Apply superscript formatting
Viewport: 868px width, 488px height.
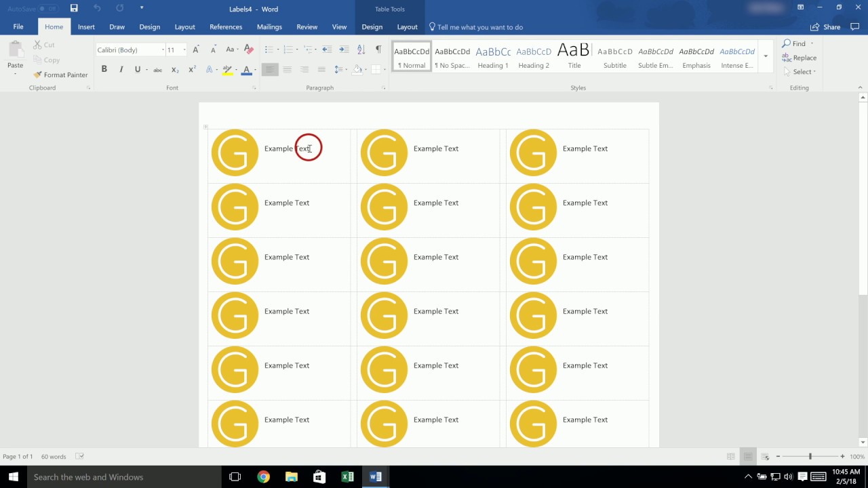(192, 69)
